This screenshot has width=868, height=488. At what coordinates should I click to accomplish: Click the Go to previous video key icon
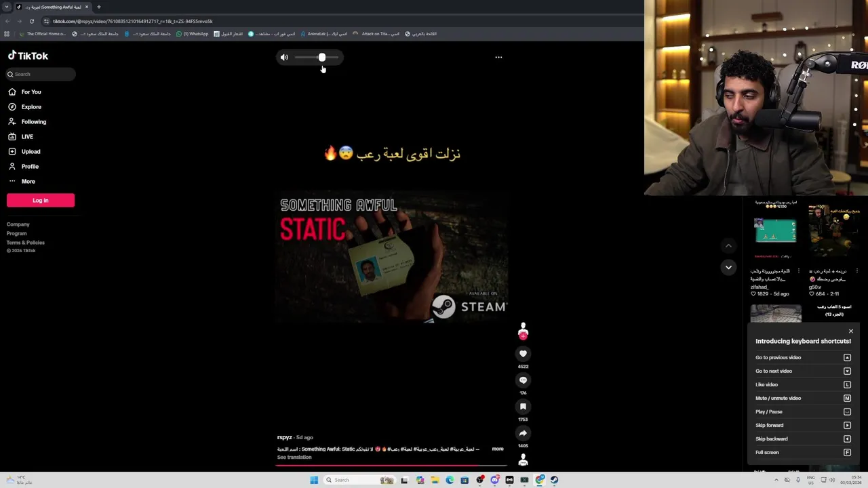[847, 357]
